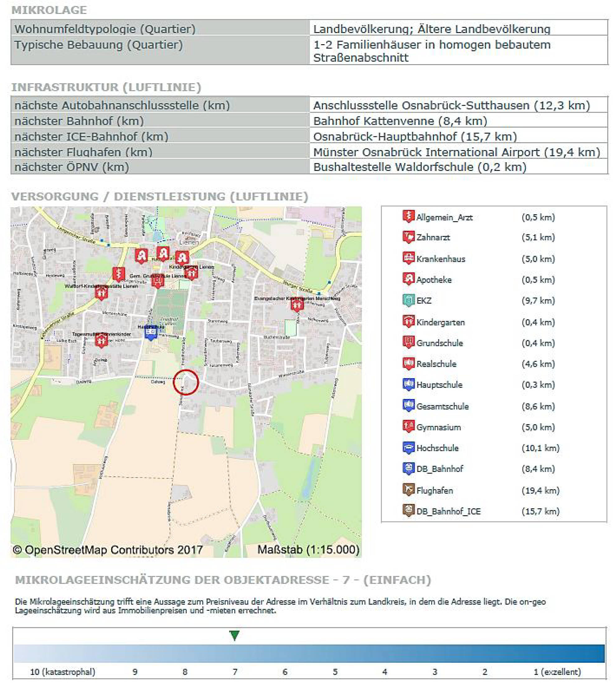Click the MIKROLAGEEINSCHÄTZUNG DER OBJEKTADRESSE heading
Image resolution: width=616 pixels, height=687 pixels.
pos(223,580)
